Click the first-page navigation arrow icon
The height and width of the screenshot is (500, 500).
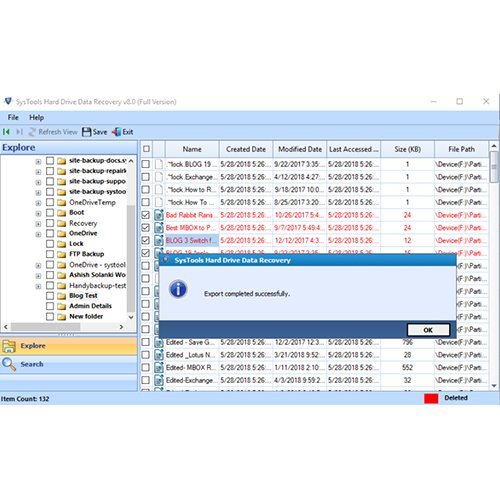point(6,132)
